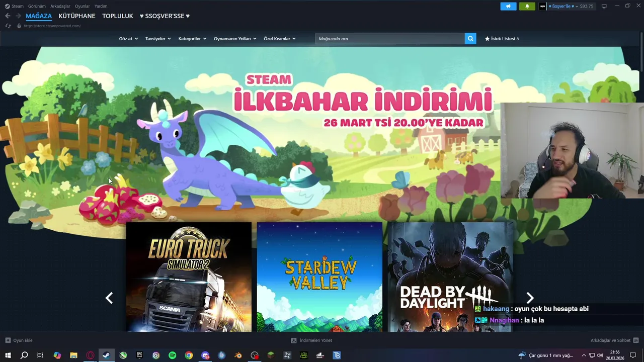Open Ubisoft Connect from the taskbar
Viewport: 644px width, 362px height.
click(156, 355)
